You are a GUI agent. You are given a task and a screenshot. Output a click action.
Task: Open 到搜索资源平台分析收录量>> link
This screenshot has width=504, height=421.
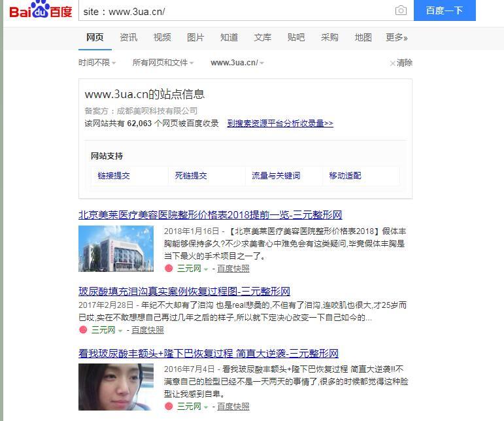(280, 123)
